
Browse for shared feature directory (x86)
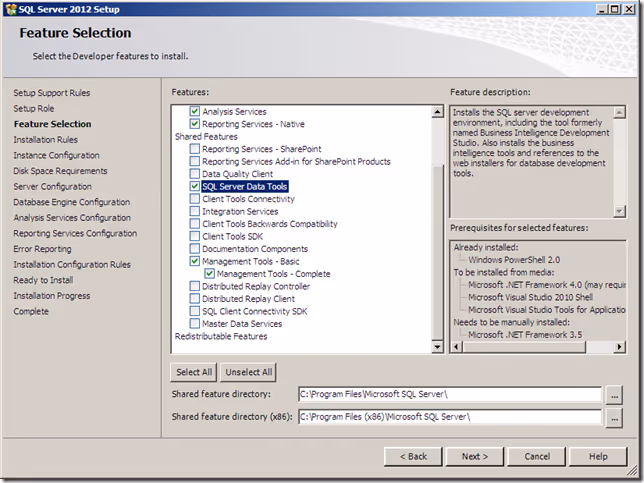coord(614,418)
